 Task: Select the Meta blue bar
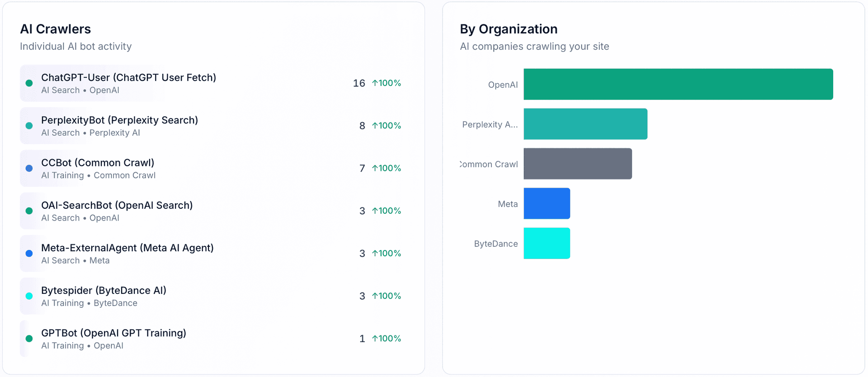pyautogui.click(x=547, y=203)
